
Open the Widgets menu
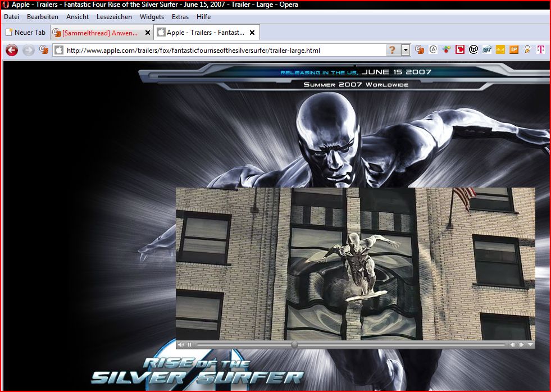pyautogui.click(x=152, y=17)
